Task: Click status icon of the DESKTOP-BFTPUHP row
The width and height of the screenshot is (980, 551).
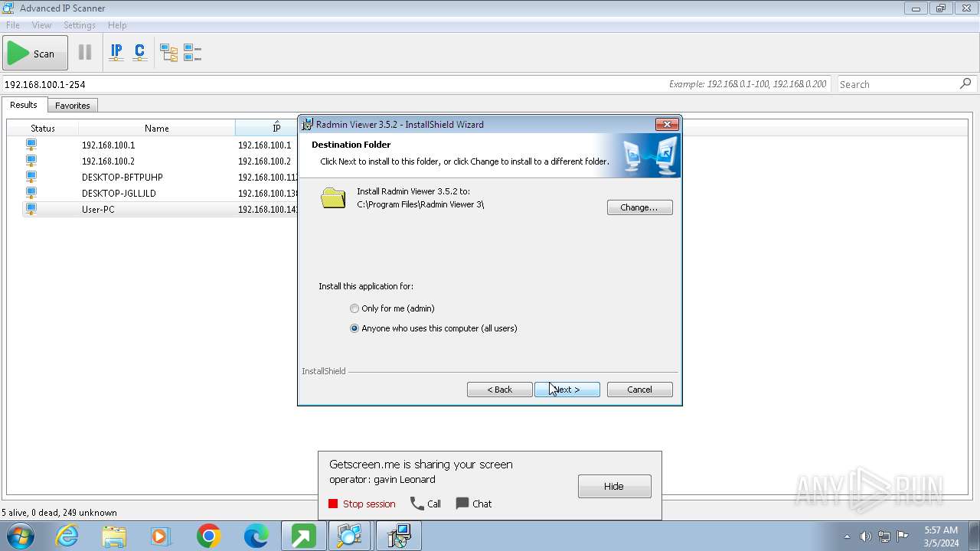Action: (31, 177)
